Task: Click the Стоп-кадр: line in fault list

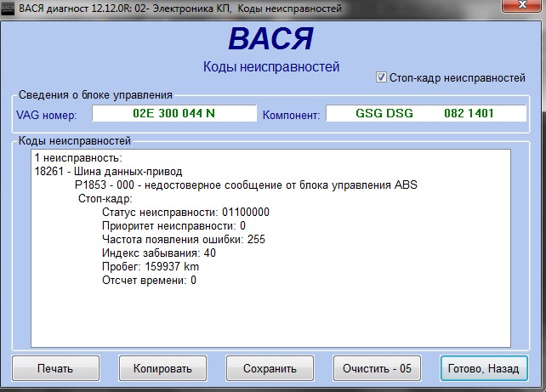Action: [105, 199]
